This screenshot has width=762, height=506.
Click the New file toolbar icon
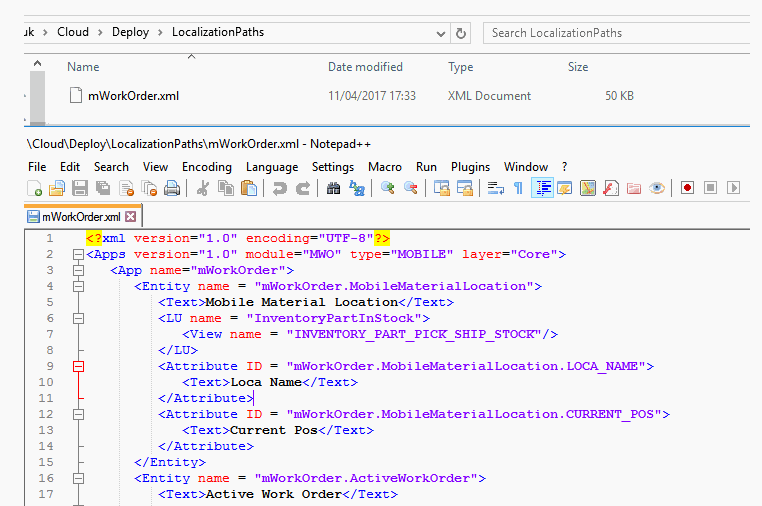[x=35, y=188]
